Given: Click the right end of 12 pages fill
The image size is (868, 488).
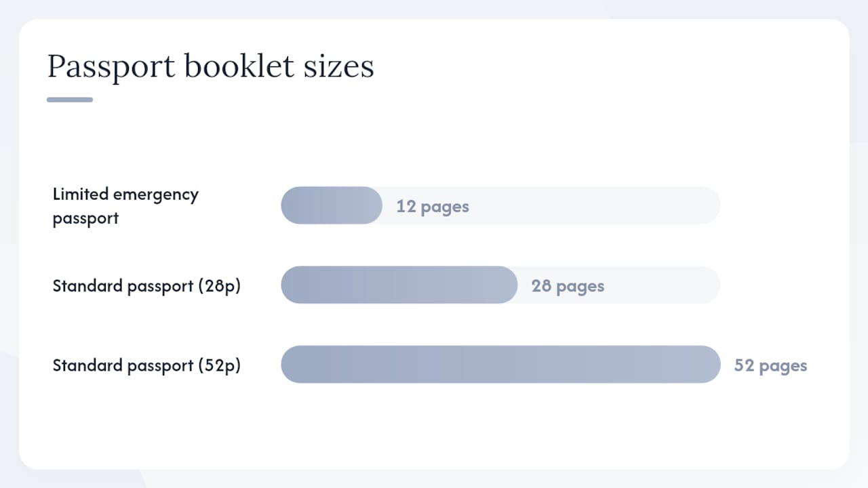Looking at the screenshot, I should (x=373, y=205).
